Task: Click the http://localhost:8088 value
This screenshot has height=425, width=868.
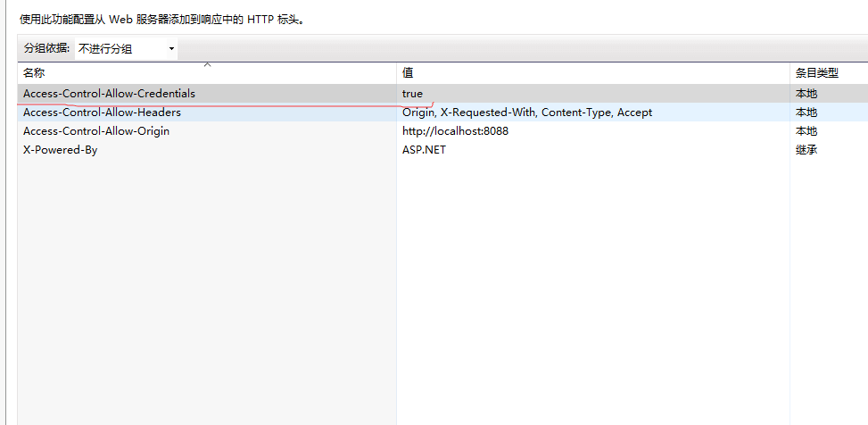Action: [x=455, y=131]
